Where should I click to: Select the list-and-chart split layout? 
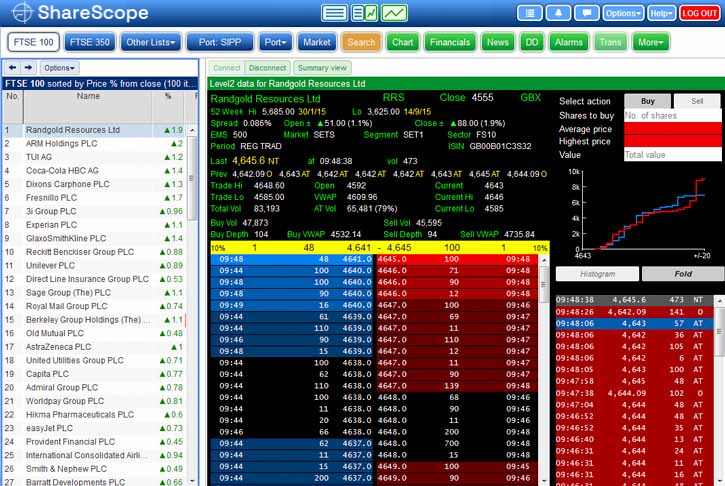tap(365, 13)
